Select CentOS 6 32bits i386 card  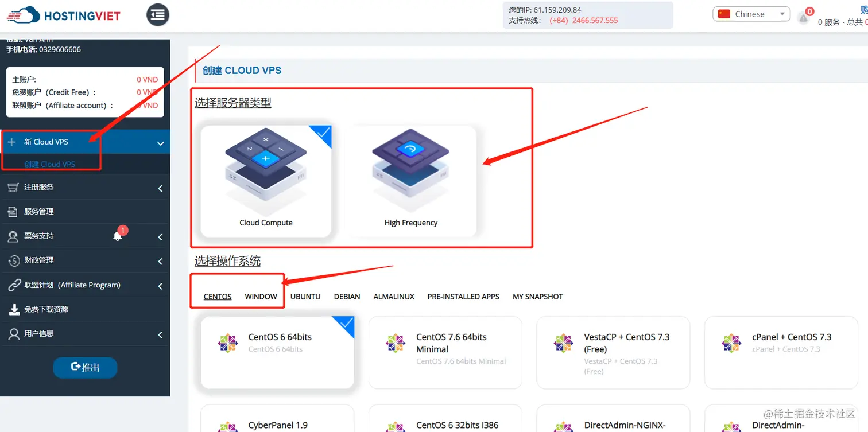tap(445, 418)
